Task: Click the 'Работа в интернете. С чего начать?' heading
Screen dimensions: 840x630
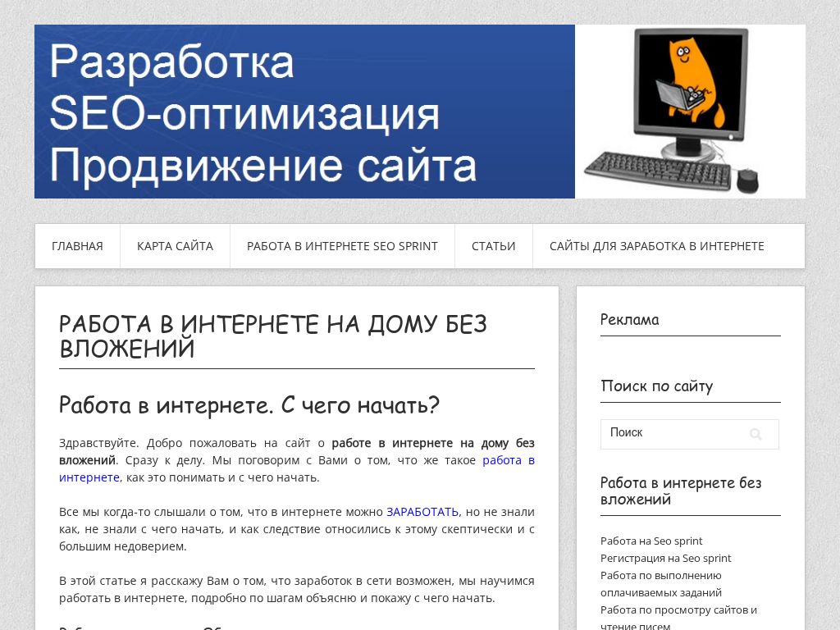Action: tap(249, 404)
